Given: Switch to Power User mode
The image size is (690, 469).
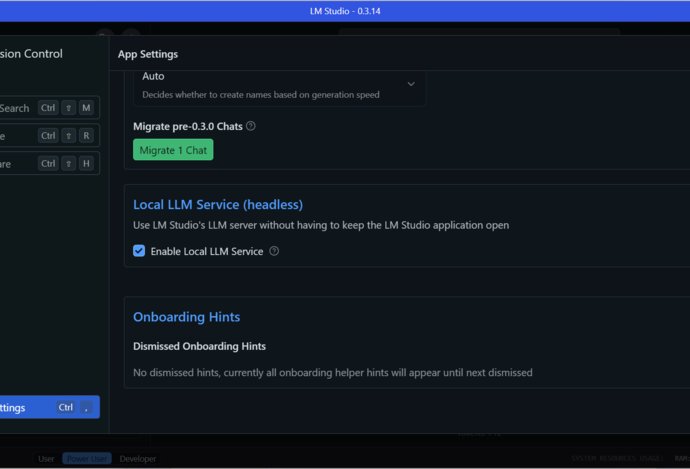Looking at the screenshot, I should [87, 459].
